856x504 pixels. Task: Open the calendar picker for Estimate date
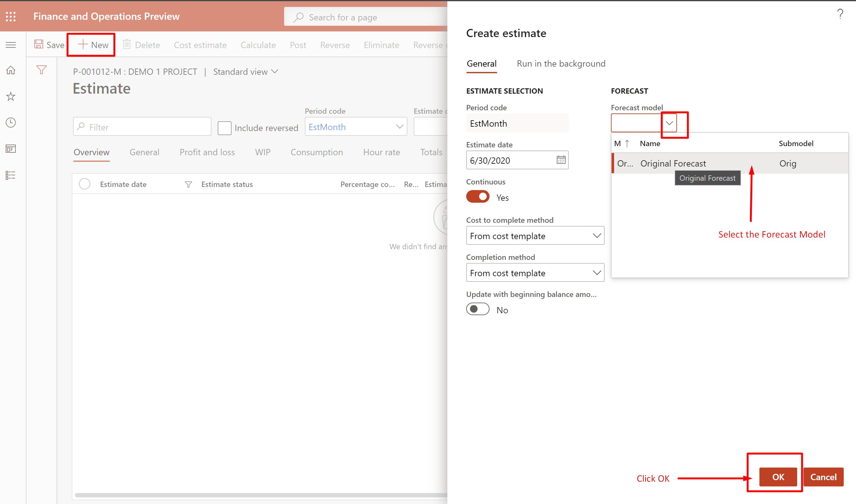(x=561, y=160)
